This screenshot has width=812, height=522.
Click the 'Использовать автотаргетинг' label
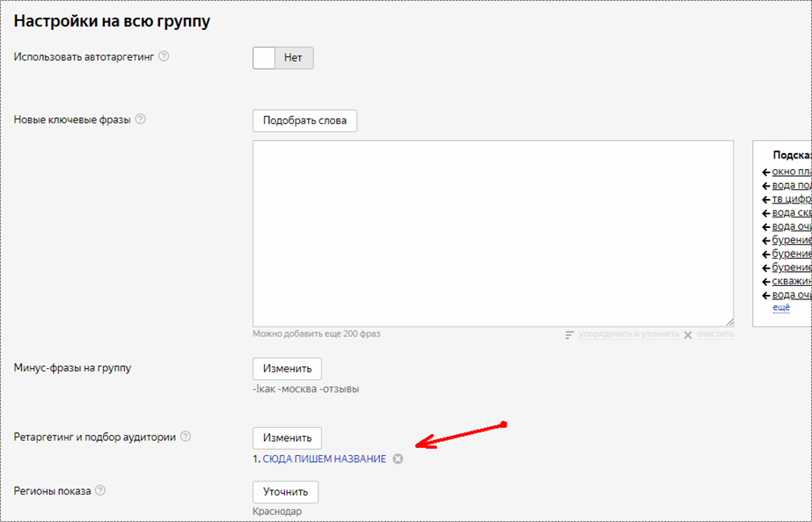click(x=84, y=56)
